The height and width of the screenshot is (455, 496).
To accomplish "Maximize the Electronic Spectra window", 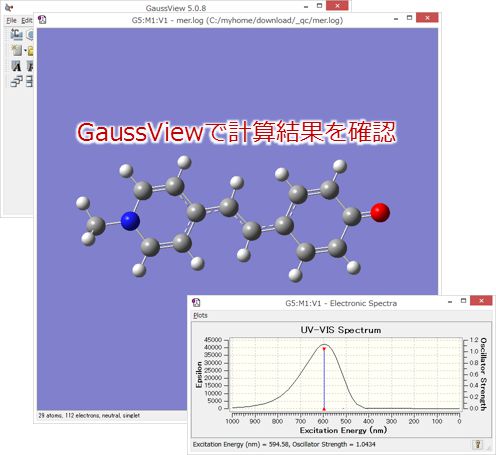I will point(463,301).
